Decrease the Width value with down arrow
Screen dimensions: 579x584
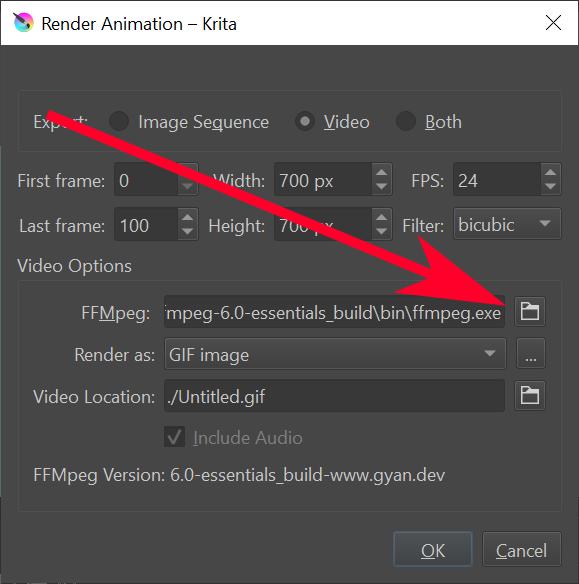(x=381, y=187)
